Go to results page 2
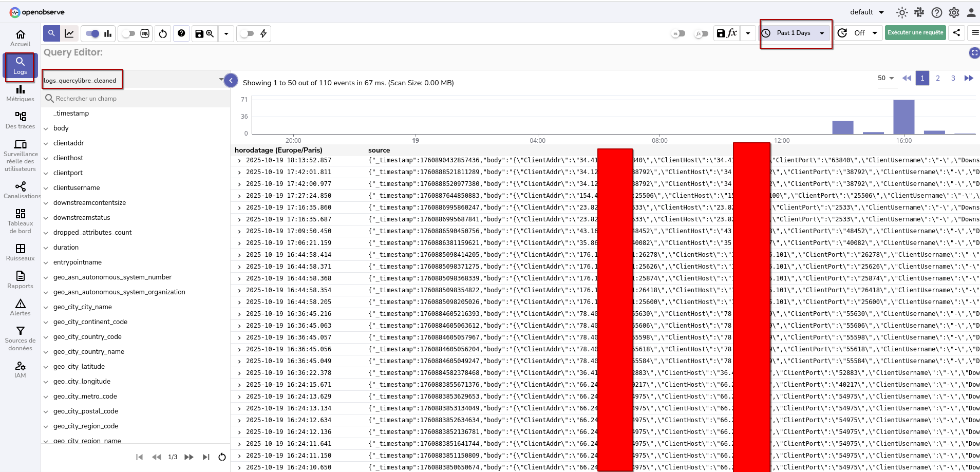This screenshot has width=980, height=472. [938, 78]
